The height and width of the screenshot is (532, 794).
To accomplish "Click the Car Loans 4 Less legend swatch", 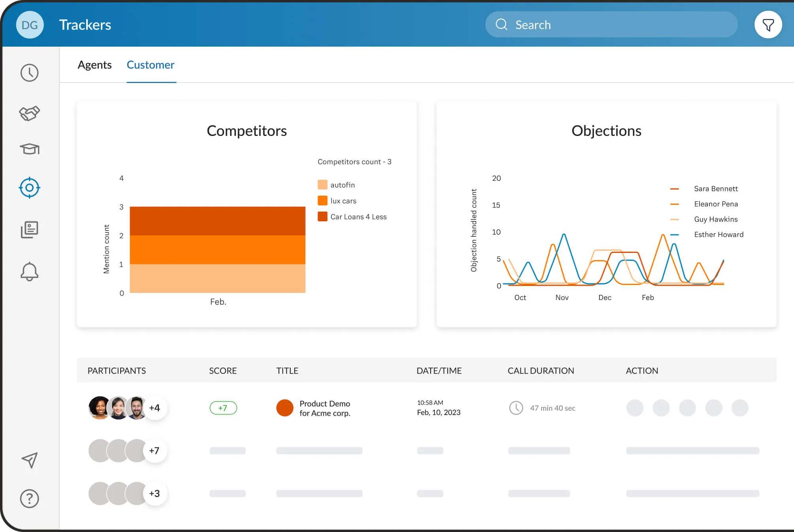I will [322, 217].
